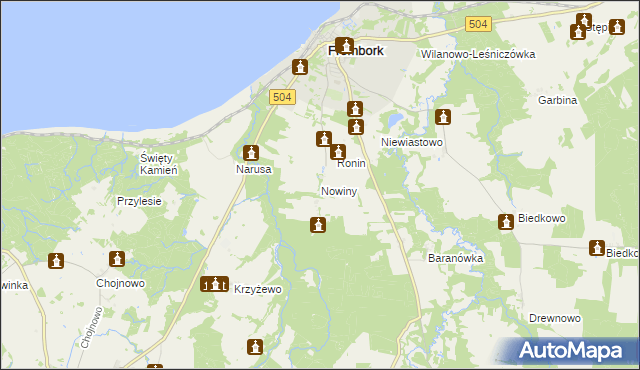Select the church marker south of Krzyżewo
640x370 pixels.
(x=255, y=347)
